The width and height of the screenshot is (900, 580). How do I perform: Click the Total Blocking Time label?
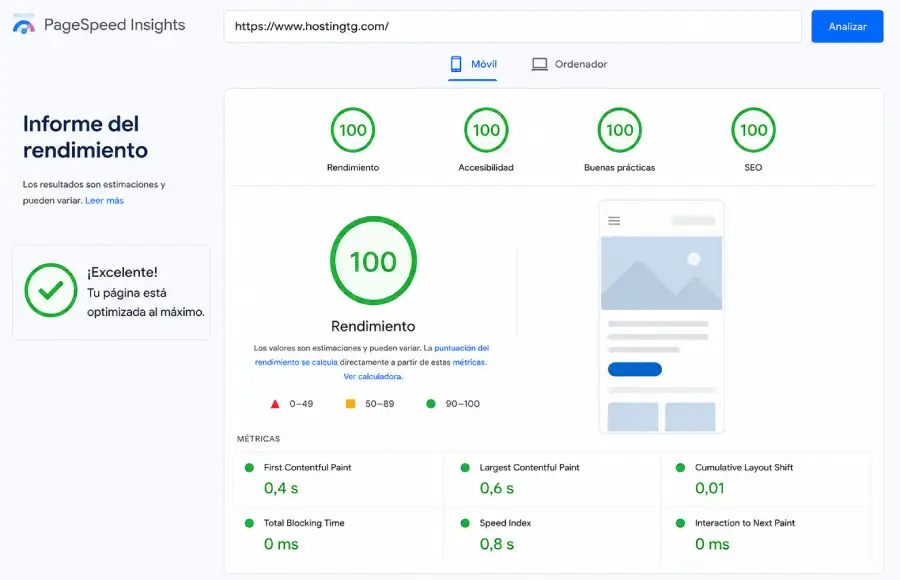pos(304,523)
